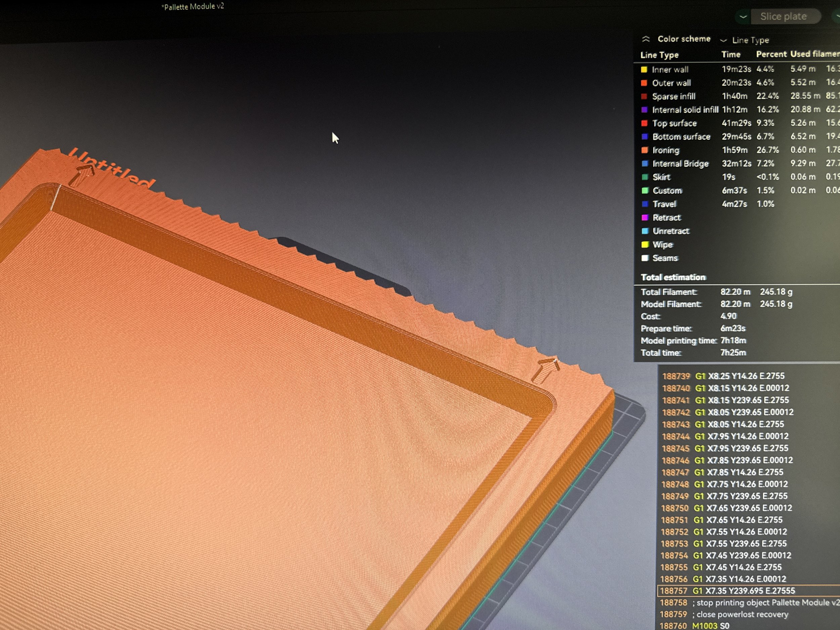Click the Outer wall orange color swatch
The image size is (840, 630).
point(644,83)
